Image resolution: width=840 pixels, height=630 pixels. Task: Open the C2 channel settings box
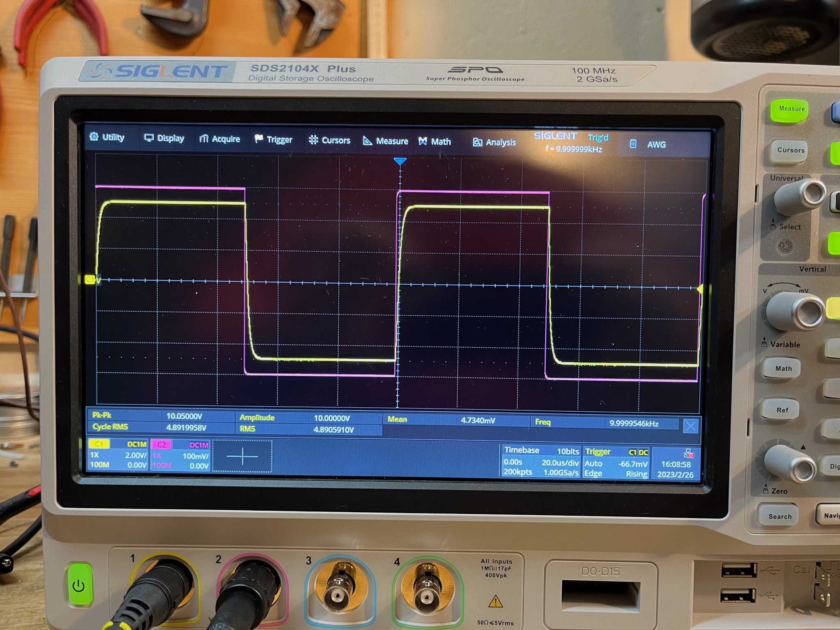click(180, 455)
